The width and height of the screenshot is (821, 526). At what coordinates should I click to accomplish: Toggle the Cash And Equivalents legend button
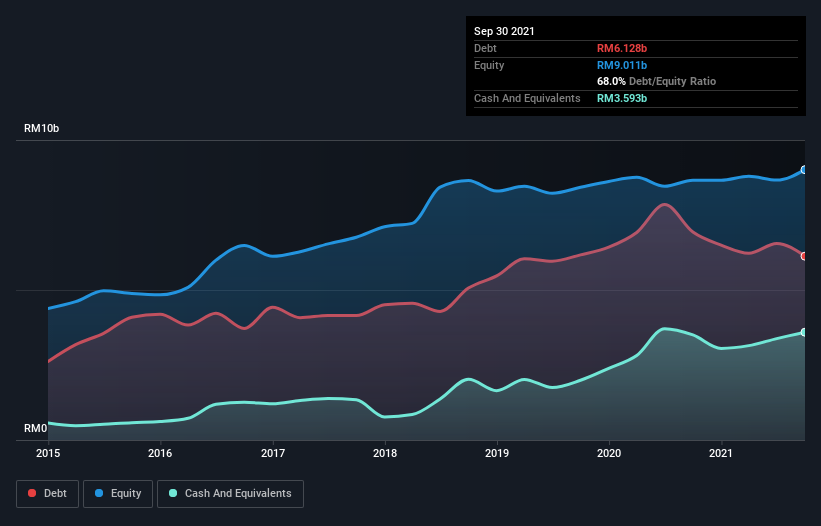[230, 494]
